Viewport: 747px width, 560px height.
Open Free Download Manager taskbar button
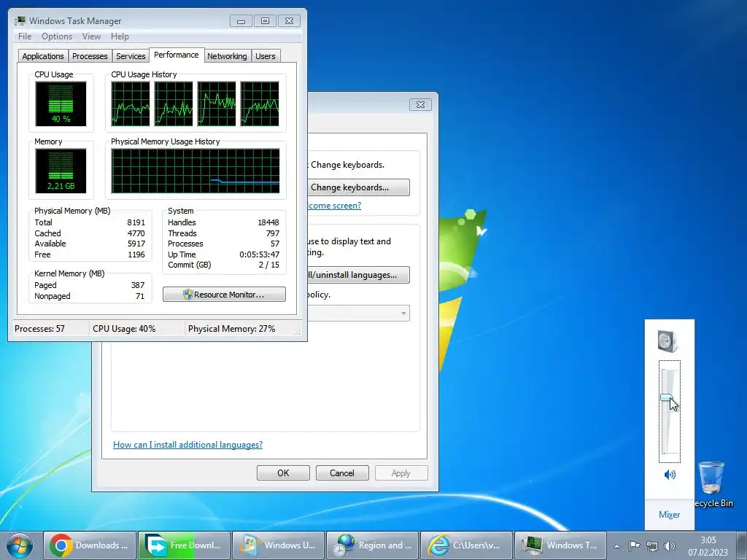(185, 545)
